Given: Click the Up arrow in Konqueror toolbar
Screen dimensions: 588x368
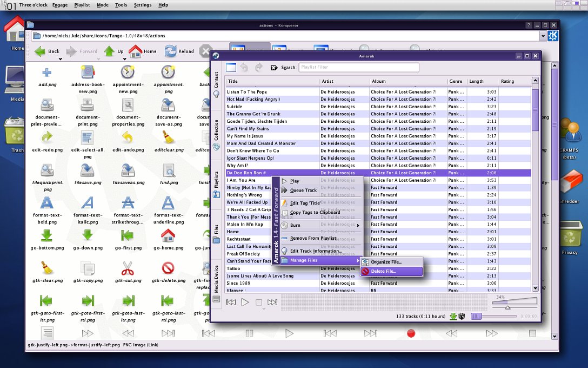Looking at the screenshot, I should (109, 51).
